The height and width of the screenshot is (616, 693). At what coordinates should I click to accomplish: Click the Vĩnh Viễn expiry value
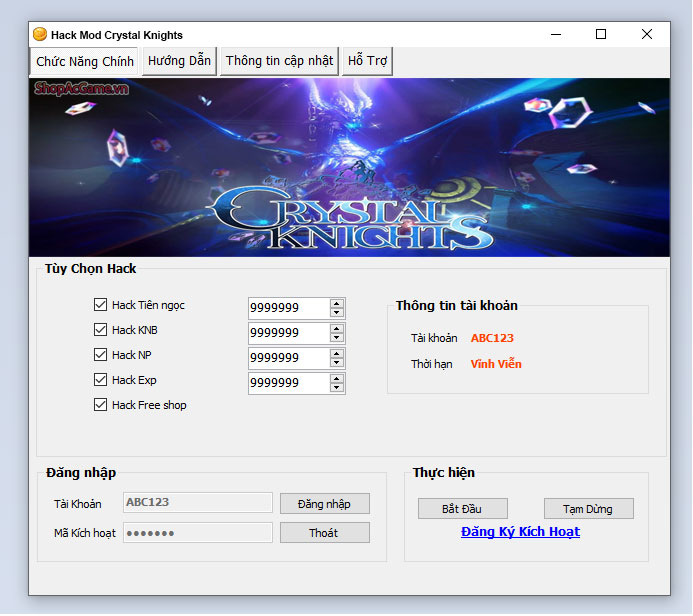pyautogui.click(x=496, y=364)
